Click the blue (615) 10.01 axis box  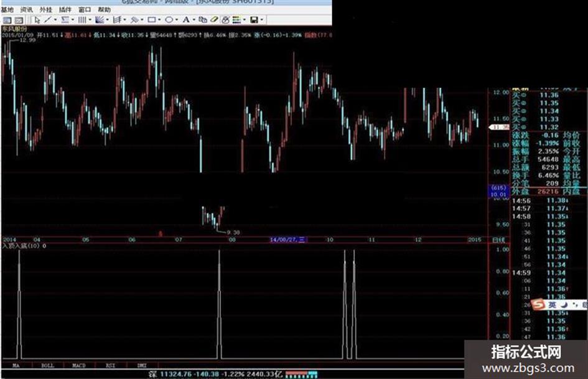point(499,191)
